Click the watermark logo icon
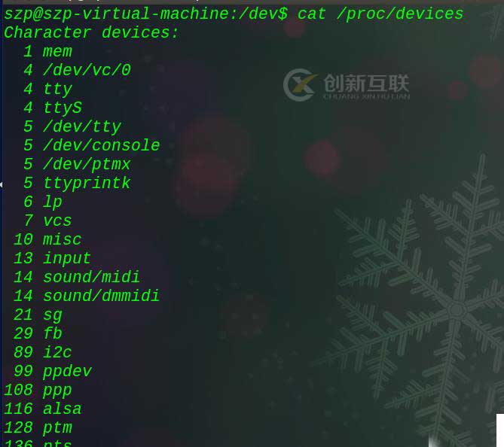504x447 pixels. pos(300,85)
